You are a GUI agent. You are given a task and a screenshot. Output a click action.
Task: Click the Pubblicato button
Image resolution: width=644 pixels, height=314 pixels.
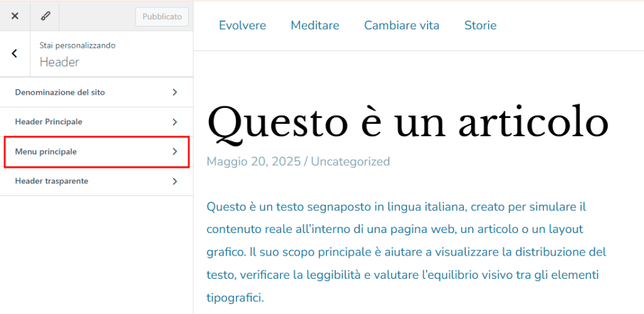click(162, 17)
